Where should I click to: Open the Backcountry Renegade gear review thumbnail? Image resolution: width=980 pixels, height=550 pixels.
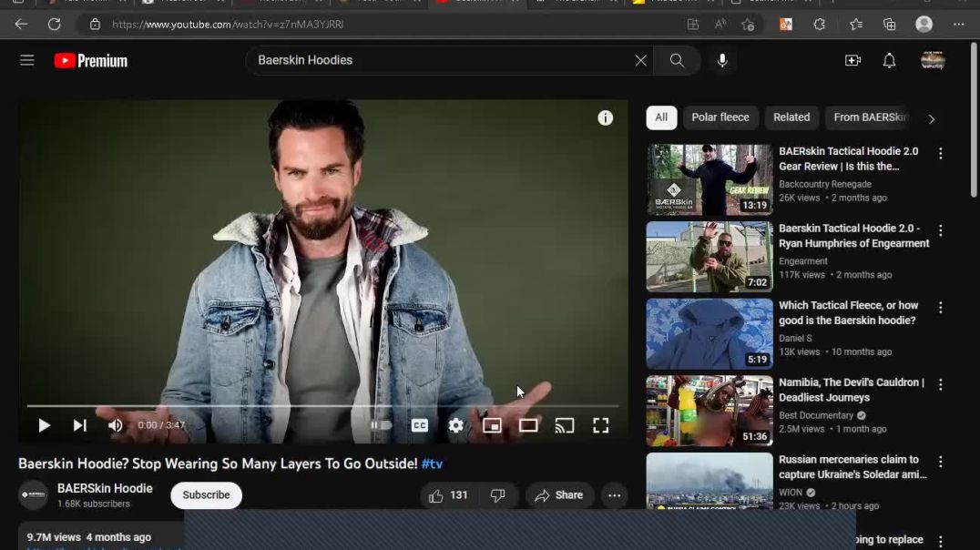709,180
